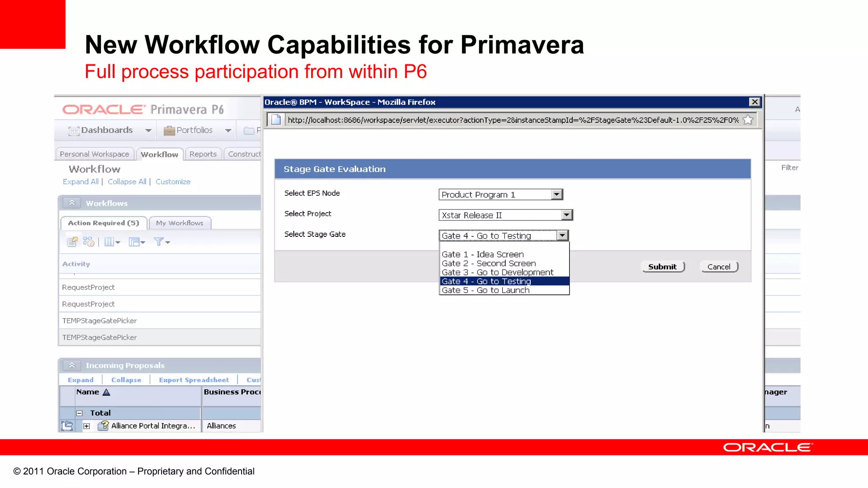Screen dimensions: 868x488
Task: Select the last highlighted TEMPStageGatePicker row
Action: click(160, 337)
